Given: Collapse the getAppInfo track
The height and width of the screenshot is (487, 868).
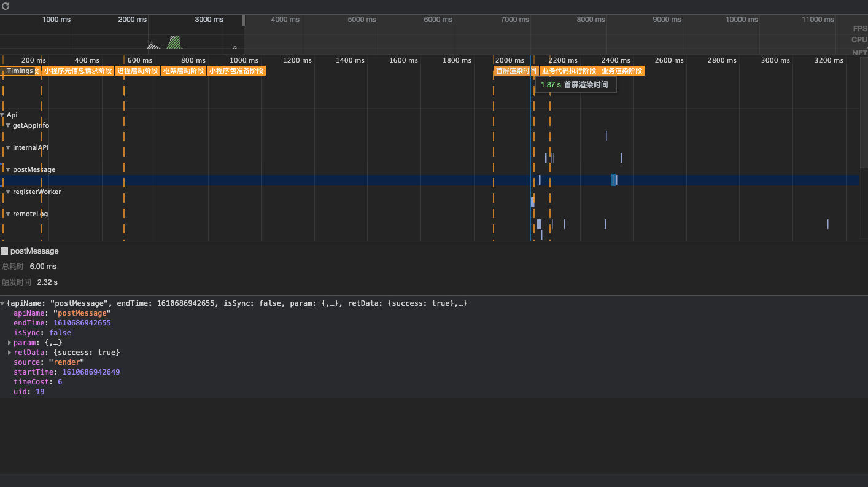Looking at the screenshot, I should (8, 125).
